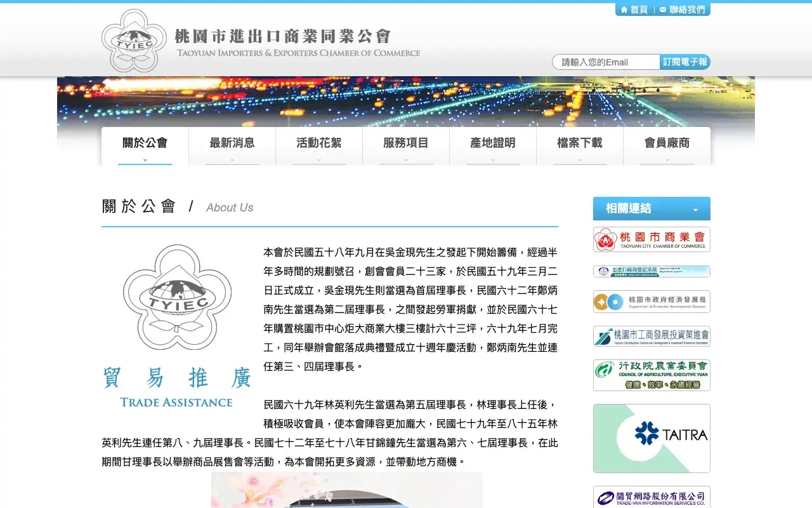Screen dimensions: 812x508
Task: Click the 訂閱電子報 subscribe button
Action: click(685, 62)
